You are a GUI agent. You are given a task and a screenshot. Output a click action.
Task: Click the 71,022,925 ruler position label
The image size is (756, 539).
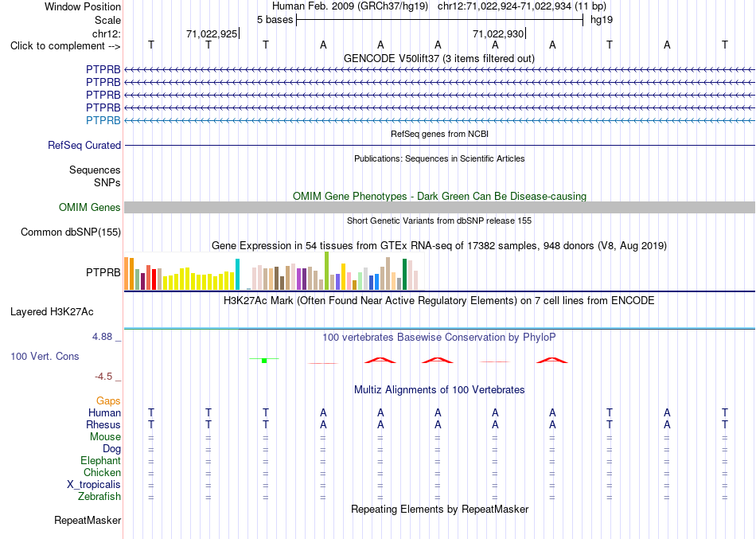(x=212, y=33)
